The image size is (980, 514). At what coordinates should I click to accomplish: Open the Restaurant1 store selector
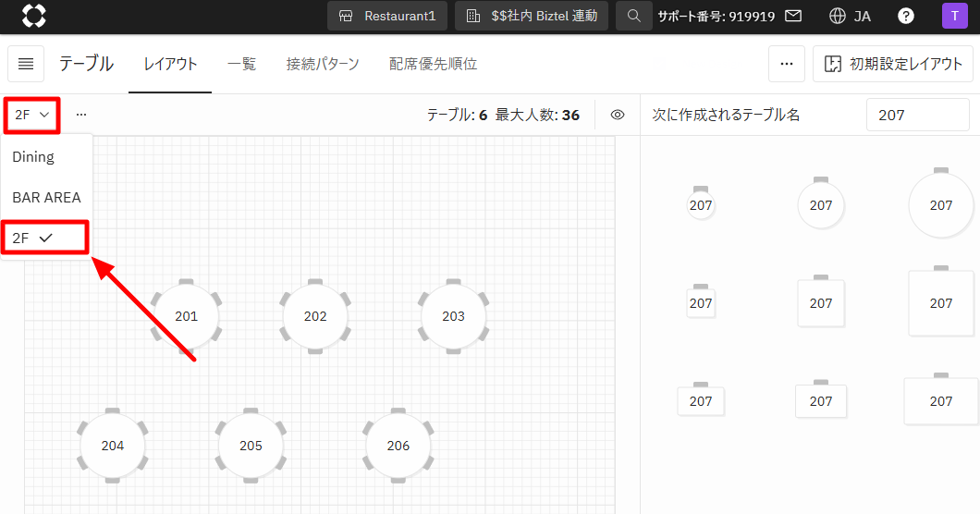point(387,16)
